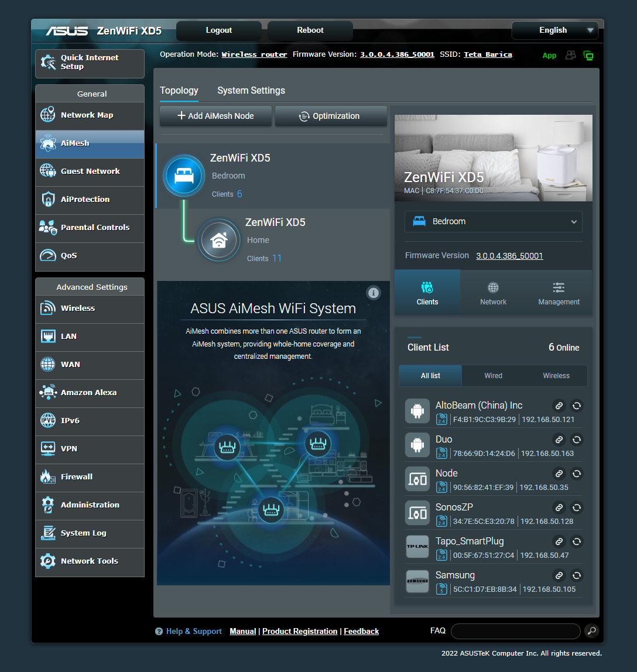The image size is (637, 672).
Task: Open the Management tab of the node
Action: [559, 293]
